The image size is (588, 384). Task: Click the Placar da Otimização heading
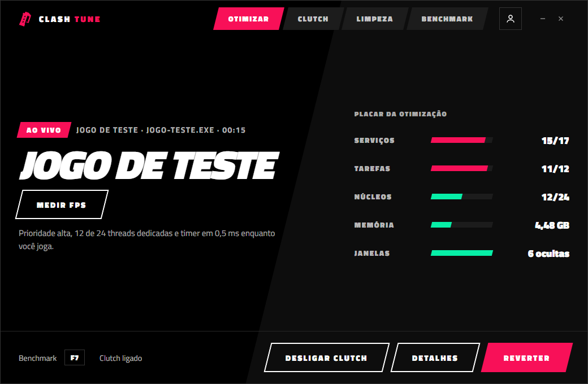click(400, 114)
